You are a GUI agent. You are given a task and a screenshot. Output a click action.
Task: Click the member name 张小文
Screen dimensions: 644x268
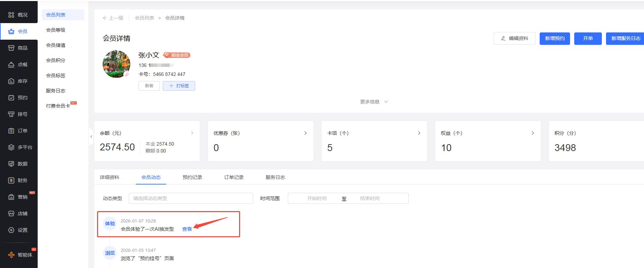pos(149,55)
